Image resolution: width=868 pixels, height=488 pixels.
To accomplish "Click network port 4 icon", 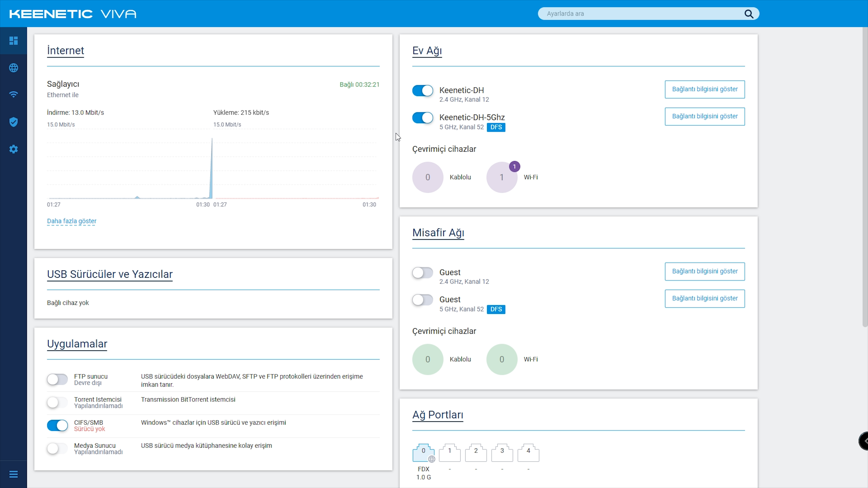I will (528, 453).
